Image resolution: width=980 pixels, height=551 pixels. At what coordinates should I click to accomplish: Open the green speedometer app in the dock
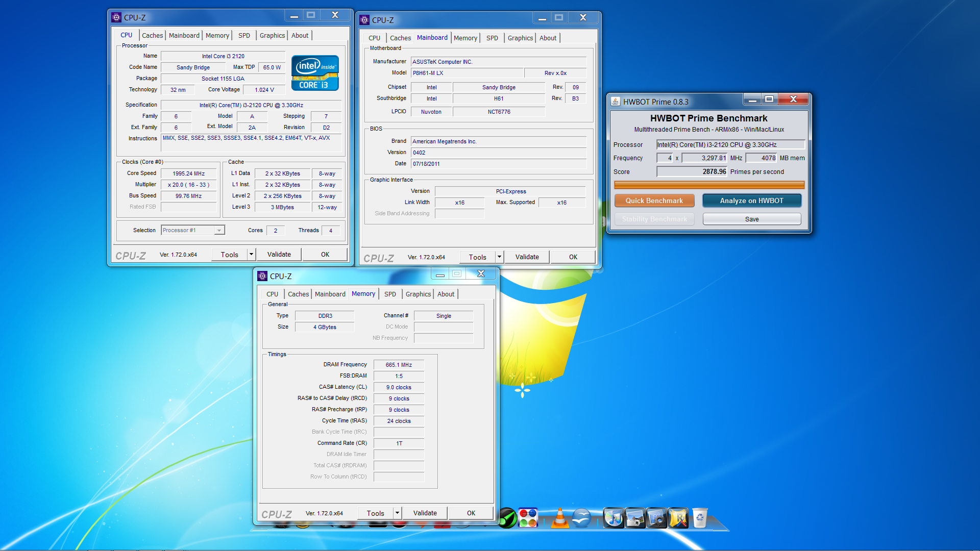[x=507, y=518]
